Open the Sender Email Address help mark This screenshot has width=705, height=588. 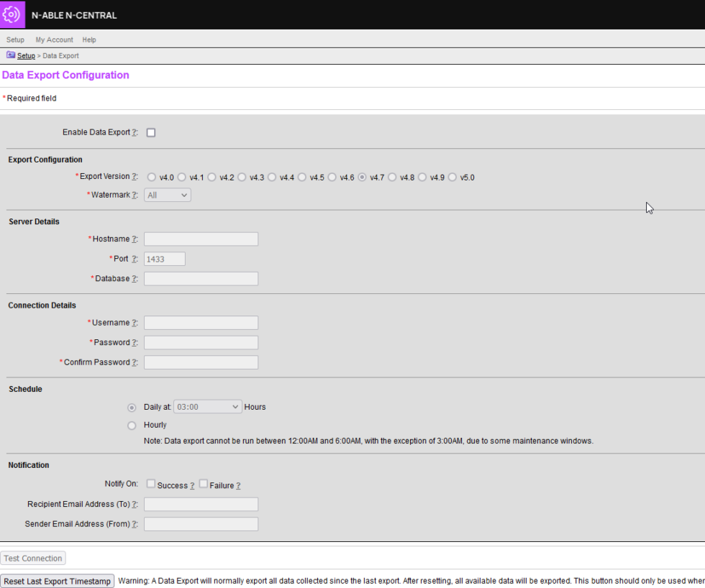point(134,524)
